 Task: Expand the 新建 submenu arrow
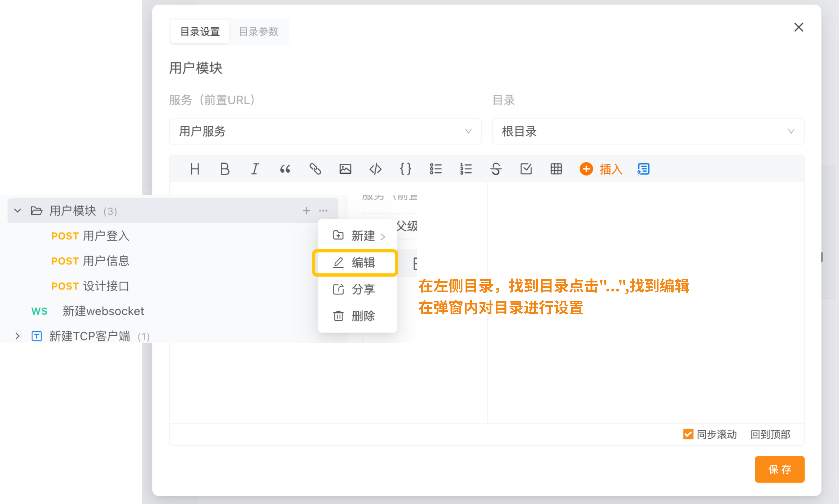coord(383,237)
